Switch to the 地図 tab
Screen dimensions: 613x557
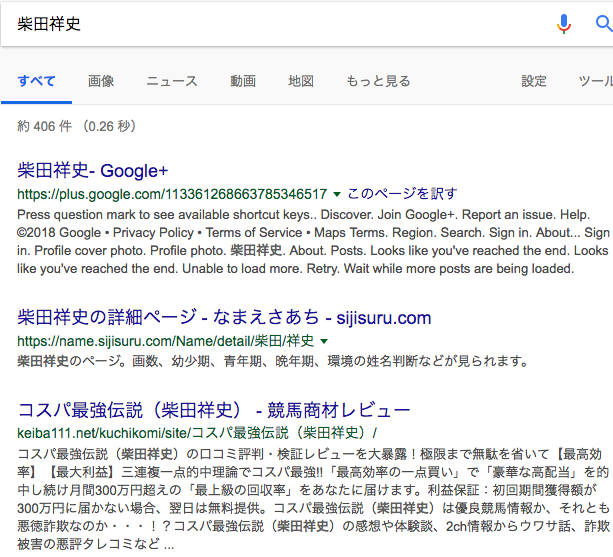coord(301,81)
